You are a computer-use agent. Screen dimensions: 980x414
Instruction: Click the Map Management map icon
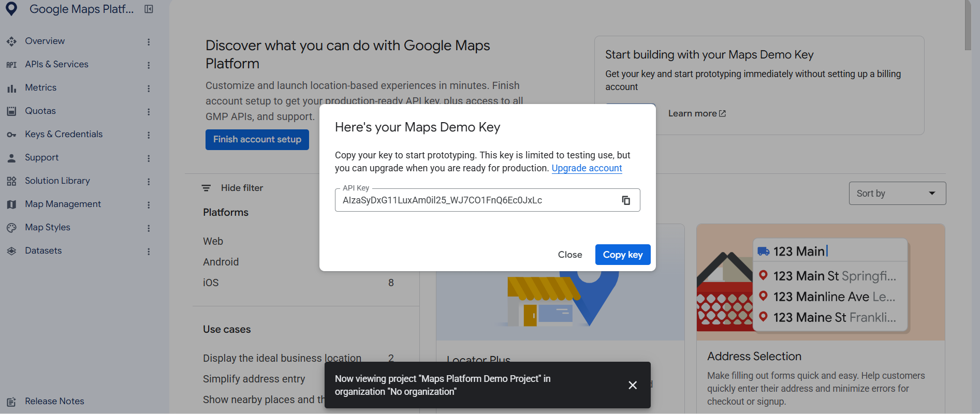(11, 204)
